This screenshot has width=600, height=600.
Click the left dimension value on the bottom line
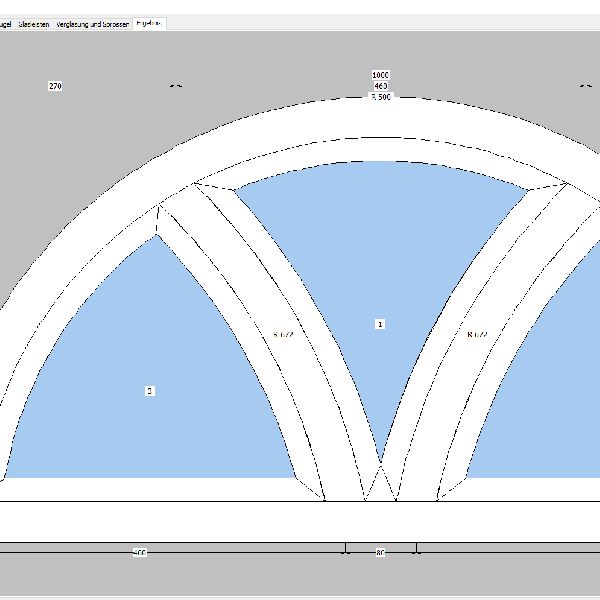click(140, 552)
